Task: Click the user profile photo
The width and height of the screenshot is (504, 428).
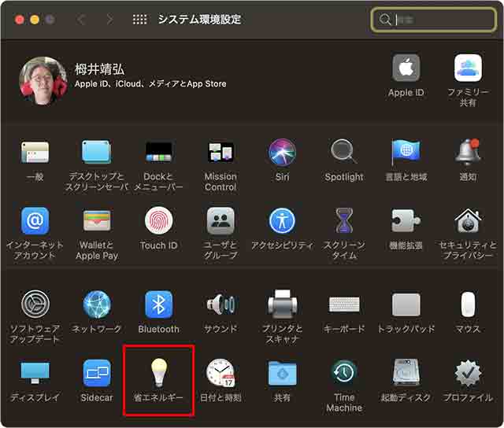Action: tap(43, 80)
